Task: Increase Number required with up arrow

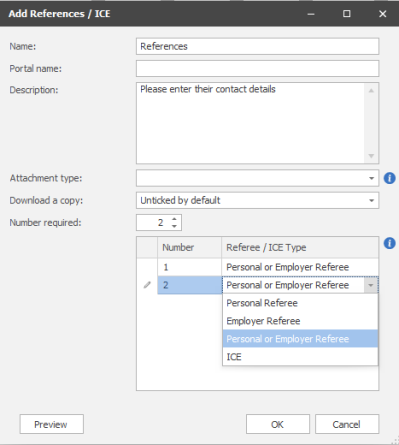Action: [x=174, y=219]
